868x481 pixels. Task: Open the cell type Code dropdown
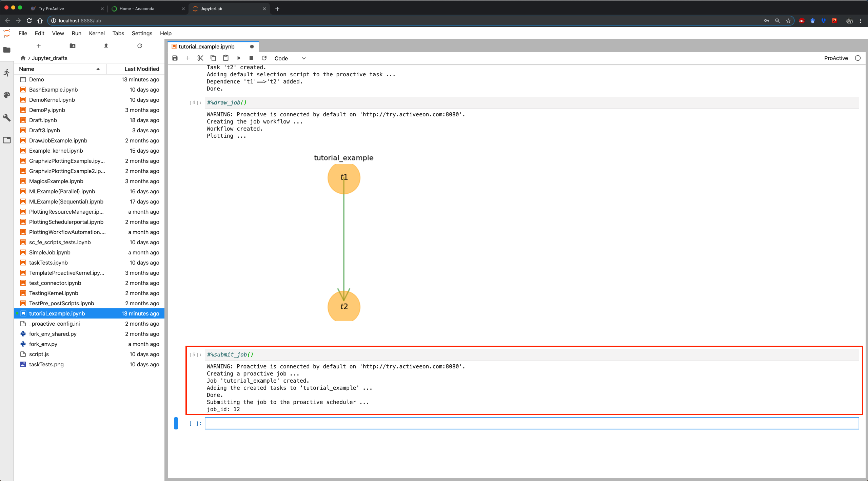point(290,58)
